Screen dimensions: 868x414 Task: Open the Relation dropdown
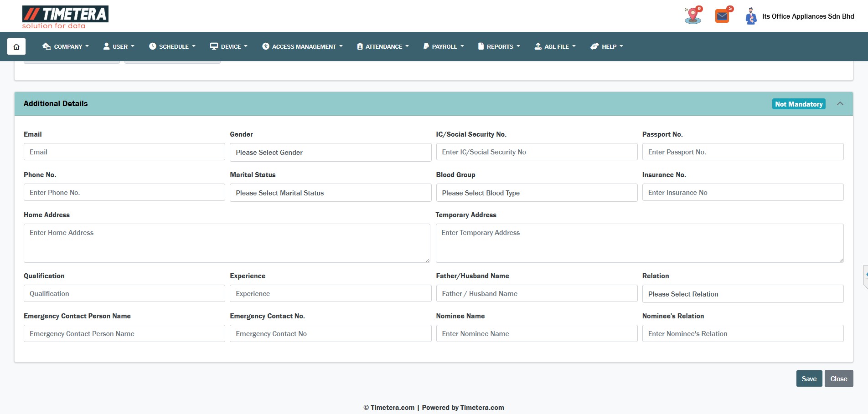[x=742, y=294]
